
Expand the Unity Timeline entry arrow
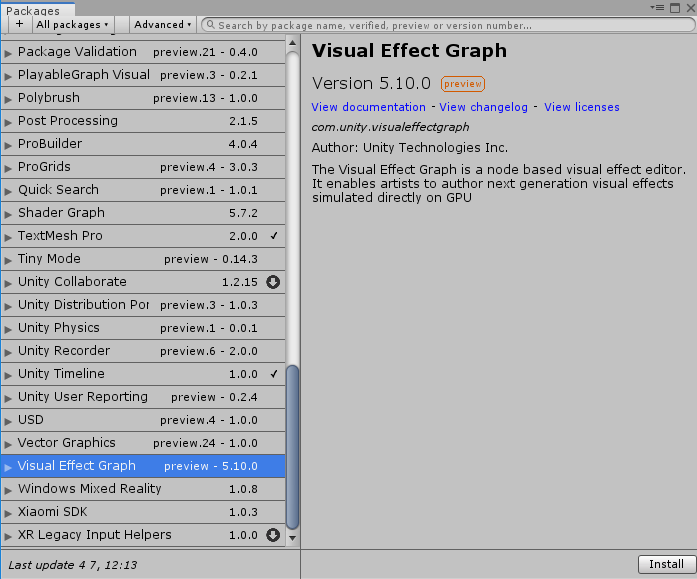click(x=8, y=375)
